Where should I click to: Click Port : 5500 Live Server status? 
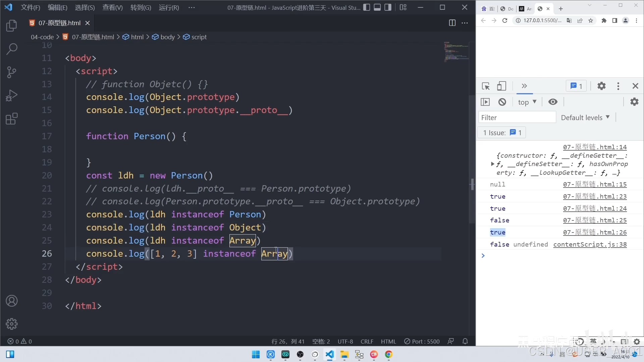pos(422,341)
